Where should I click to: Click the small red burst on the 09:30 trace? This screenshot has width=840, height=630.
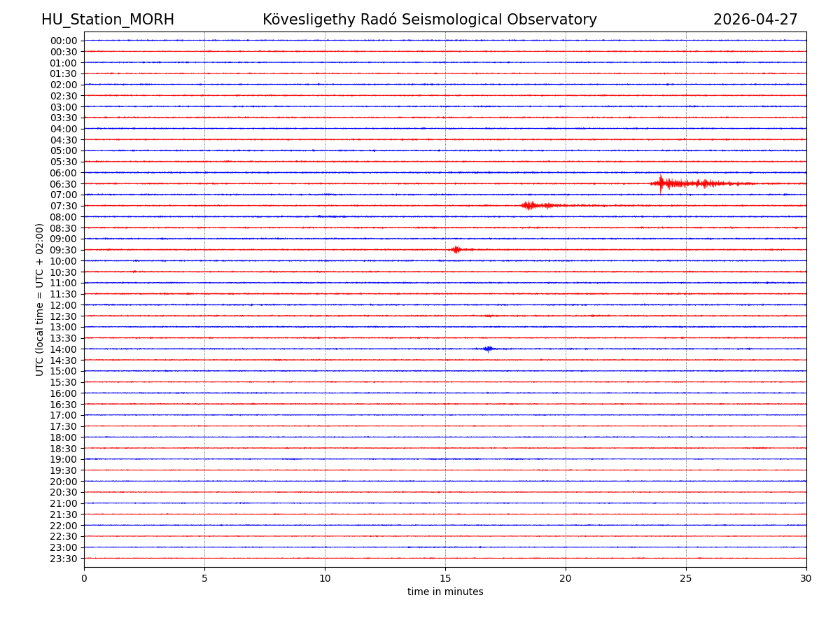456,249
